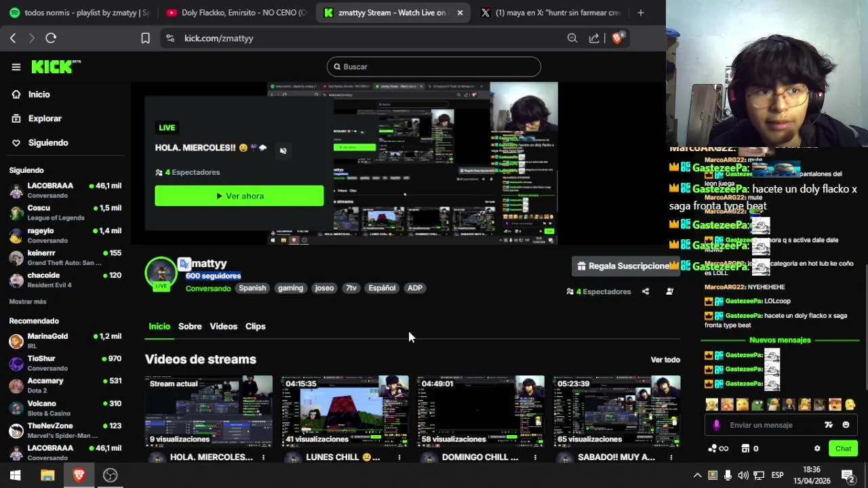Viewport: 868px width, 488px height.
Task: Open File Explorer from taskbar
Action: 47,476
